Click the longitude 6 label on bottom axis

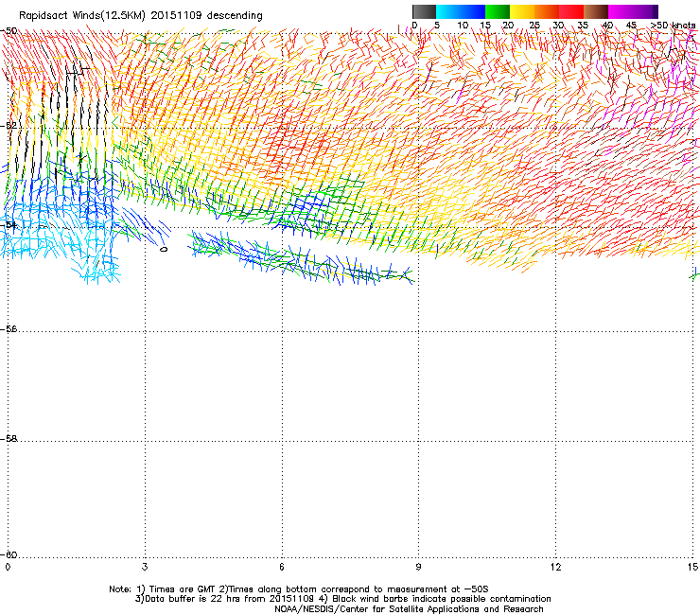[282, 567]
